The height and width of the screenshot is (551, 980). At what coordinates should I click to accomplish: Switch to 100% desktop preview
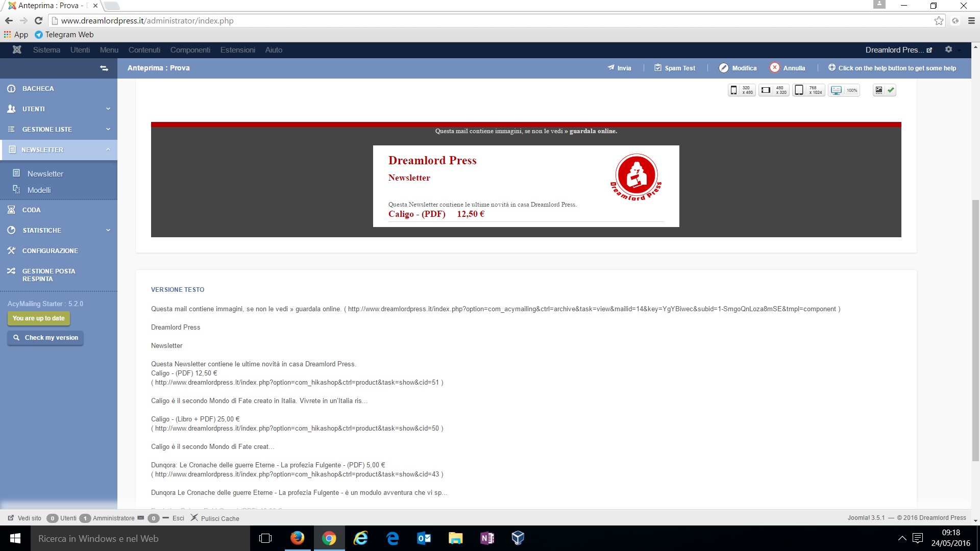pyautogui.click(x=843, y=90)
